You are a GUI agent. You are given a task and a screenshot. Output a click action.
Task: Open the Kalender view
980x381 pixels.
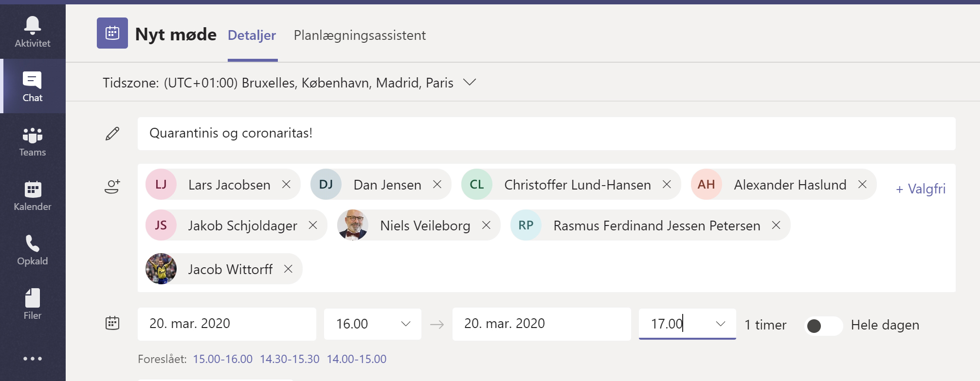click(x=33, y=196)
